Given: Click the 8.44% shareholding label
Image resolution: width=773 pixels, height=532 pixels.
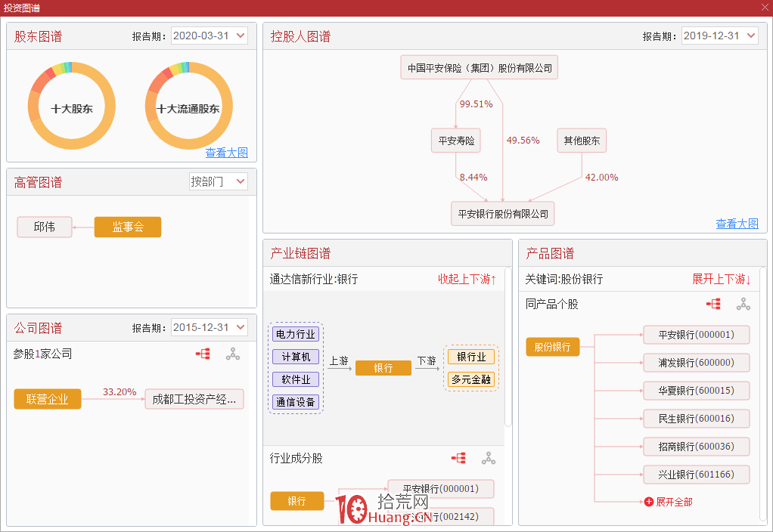Looking at the screenshot, I should 473,178.
